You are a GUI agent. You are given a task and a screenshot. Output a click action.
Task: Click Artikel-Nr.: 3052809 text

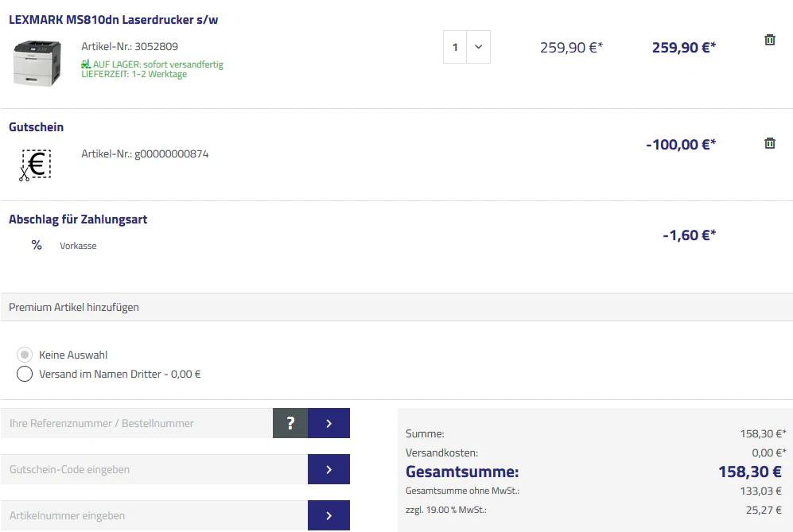pyautogui.click(x=130, y=47)
